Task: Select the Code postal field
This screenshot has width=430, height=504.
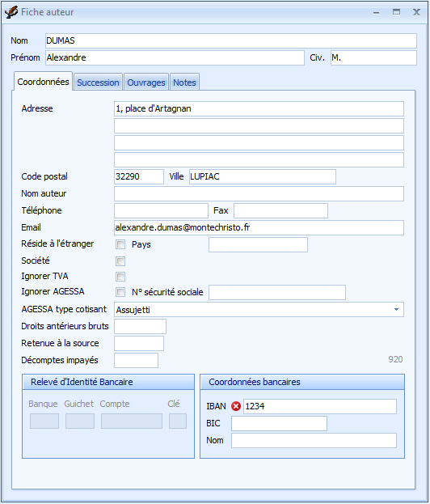Action: pos(139,177)
